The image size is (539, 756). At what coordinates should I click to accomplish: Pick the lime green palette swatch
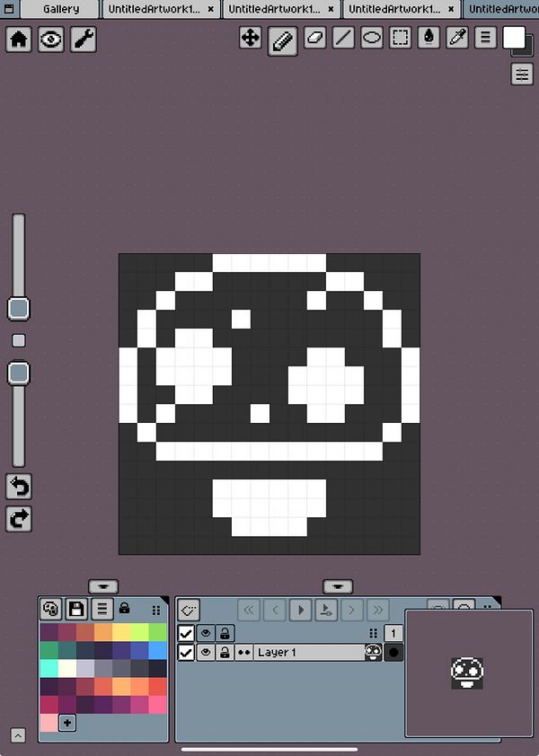[x=139, y=632]
